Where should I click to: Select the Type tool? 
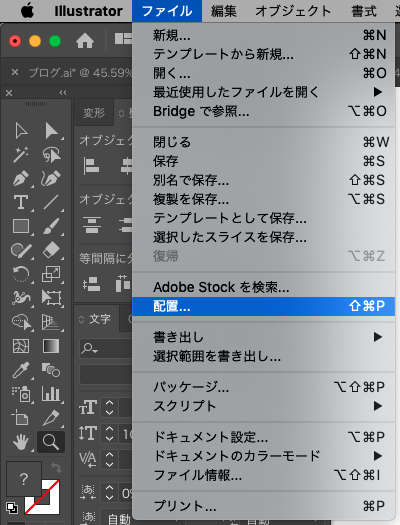point(21,202)
